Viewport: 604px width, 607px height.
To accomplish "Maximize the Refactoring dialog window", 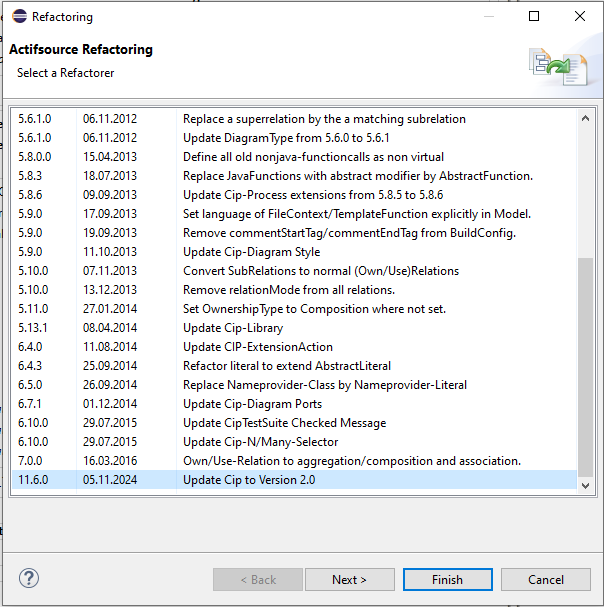I will (x=534, y=17).
